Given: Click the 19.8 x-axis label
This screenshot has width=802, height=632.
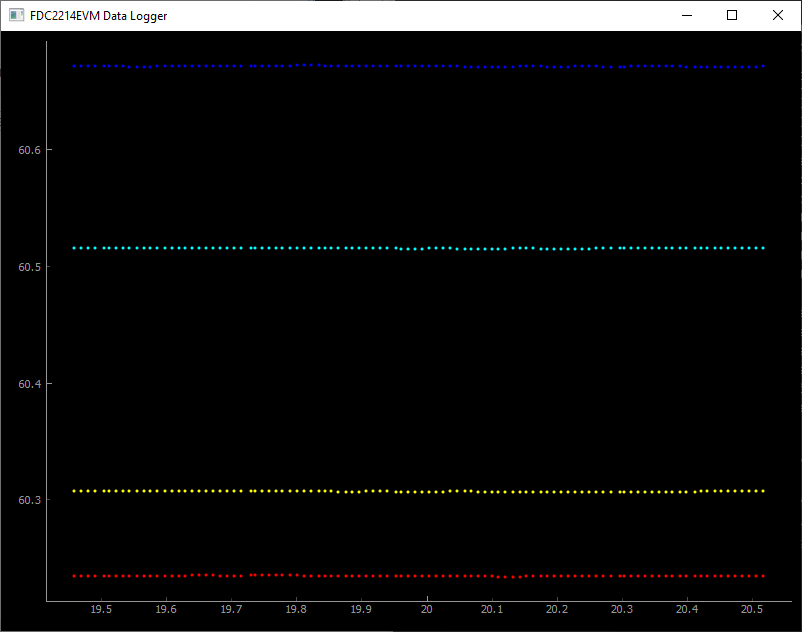Looking at the screenshot, I should [x=296, y=609].
